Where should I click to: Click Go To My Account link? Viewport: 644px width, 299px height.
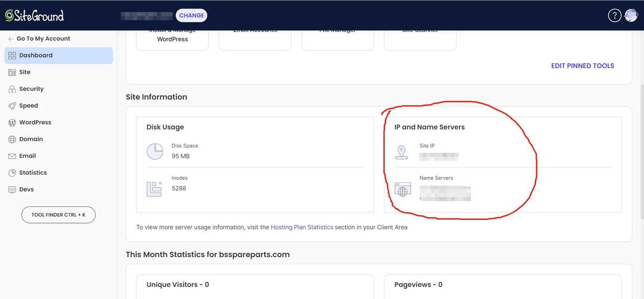pos(44,38)
